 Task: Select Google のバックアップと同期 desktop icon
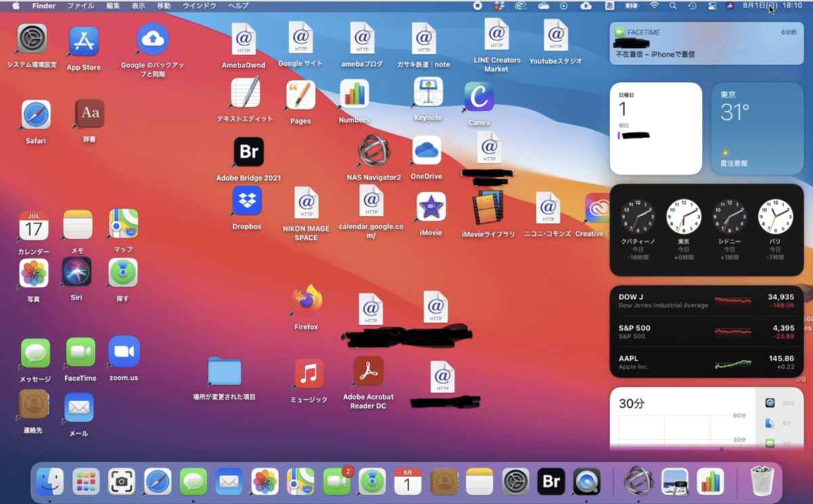click(152, 39)
